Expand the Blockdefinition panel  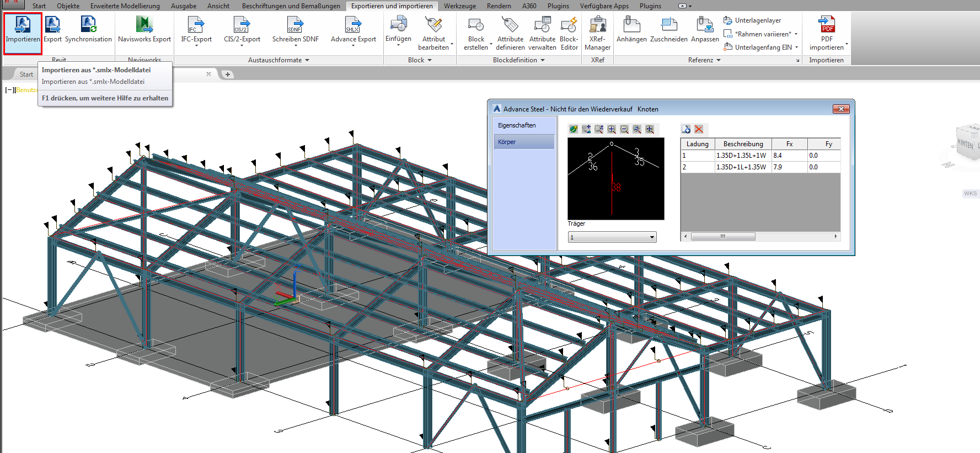(x=518, y=60)
